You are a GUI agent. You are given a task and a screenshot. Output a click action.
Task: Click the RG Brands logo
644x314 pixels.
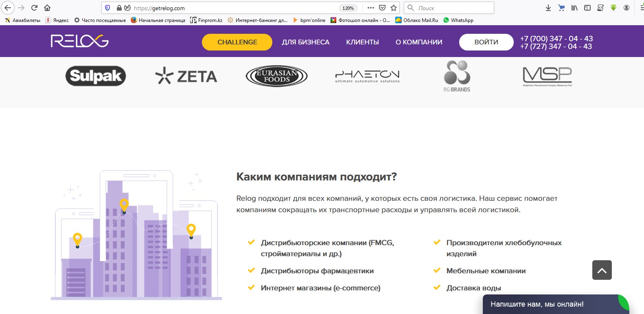tap(457, 76)
